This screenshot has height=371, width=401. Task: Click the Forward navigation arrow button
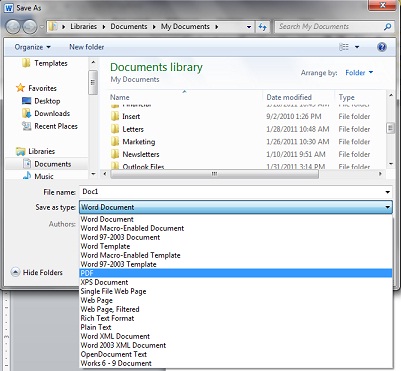click(x=30, y=27)
